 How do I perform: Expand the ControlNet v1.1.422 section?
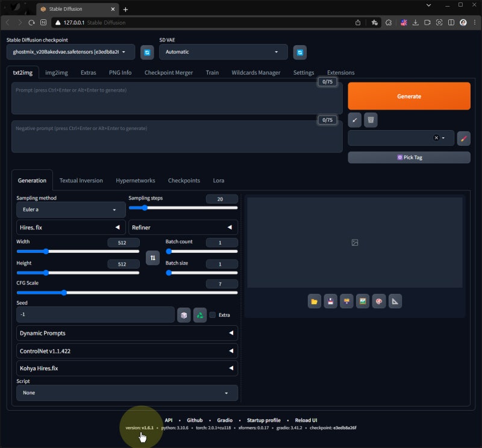tap(127, 350)
